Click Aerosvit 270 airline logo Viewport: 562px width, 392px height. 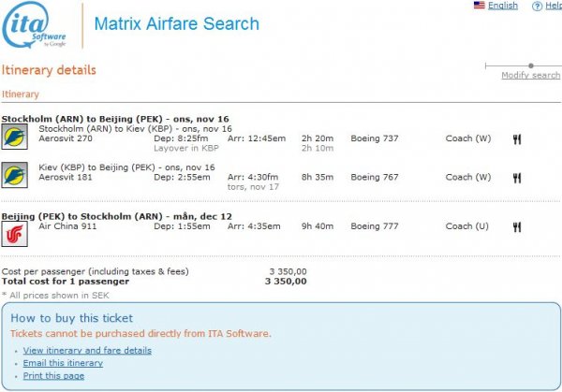click(14, 138)
